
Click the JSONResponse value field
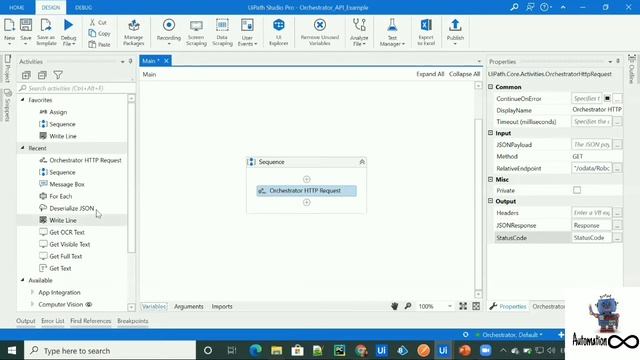591,225
